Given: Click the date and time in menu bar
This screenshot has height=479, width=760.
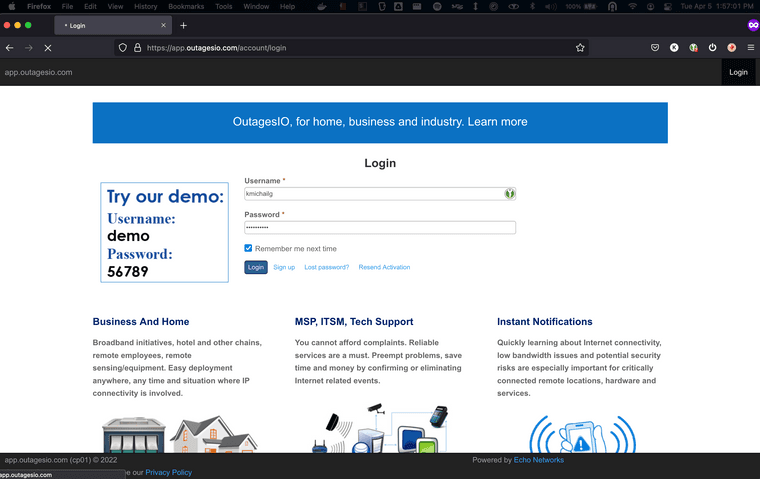Looking at the screenshot, I should point(717,6).
